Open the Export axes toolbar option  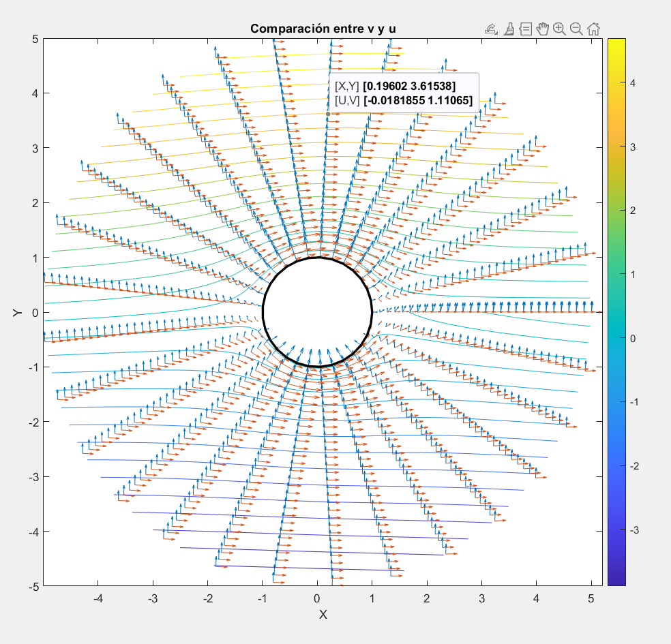[491, 29]
